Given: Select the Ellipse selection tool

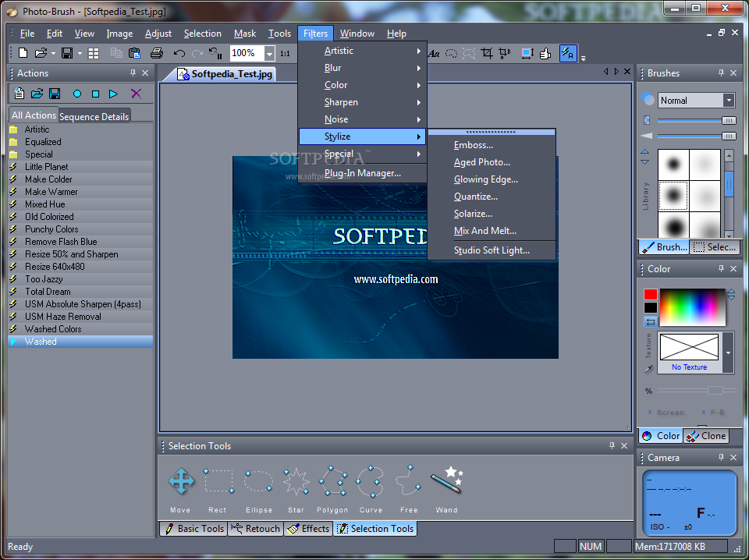Looking at the screenshot, I should [258, 481].
